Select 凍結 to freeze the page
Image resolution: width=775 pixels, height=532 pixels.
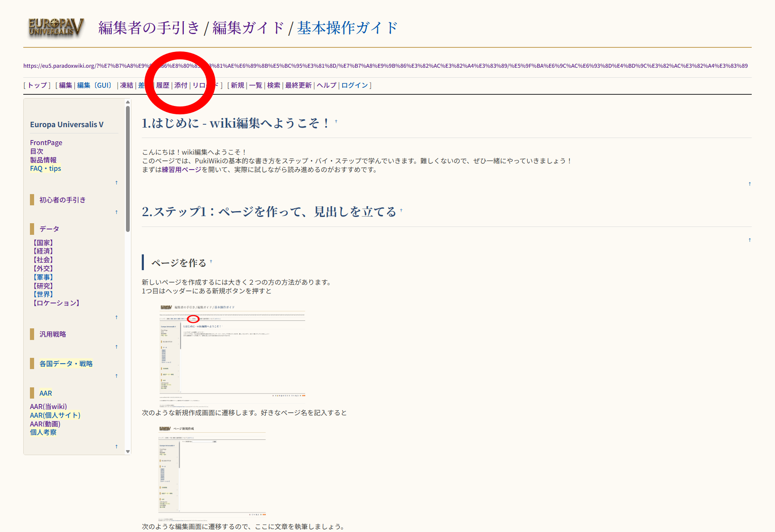click(x=126, y=85)
